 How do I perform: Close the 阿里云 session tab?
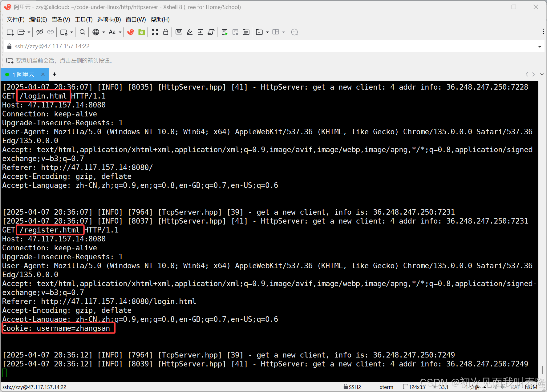(43, 74)
